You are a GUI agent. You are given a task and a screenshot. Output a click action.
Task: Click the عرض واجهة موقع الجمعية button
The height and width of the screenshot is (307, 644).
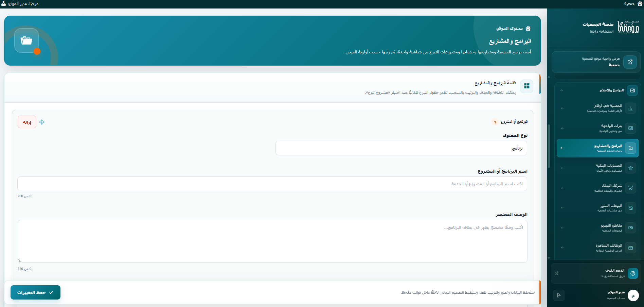(x=596, y=62)
